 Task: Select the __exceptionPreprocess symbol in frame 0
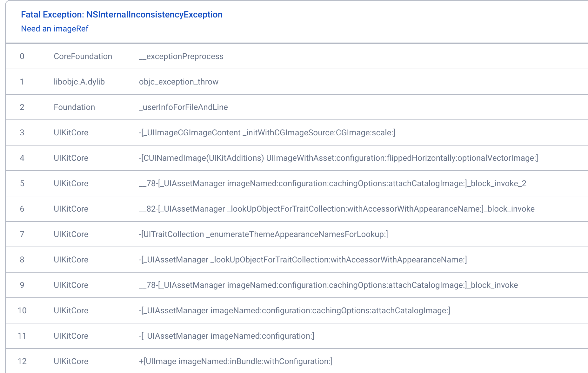pos(181,56)
